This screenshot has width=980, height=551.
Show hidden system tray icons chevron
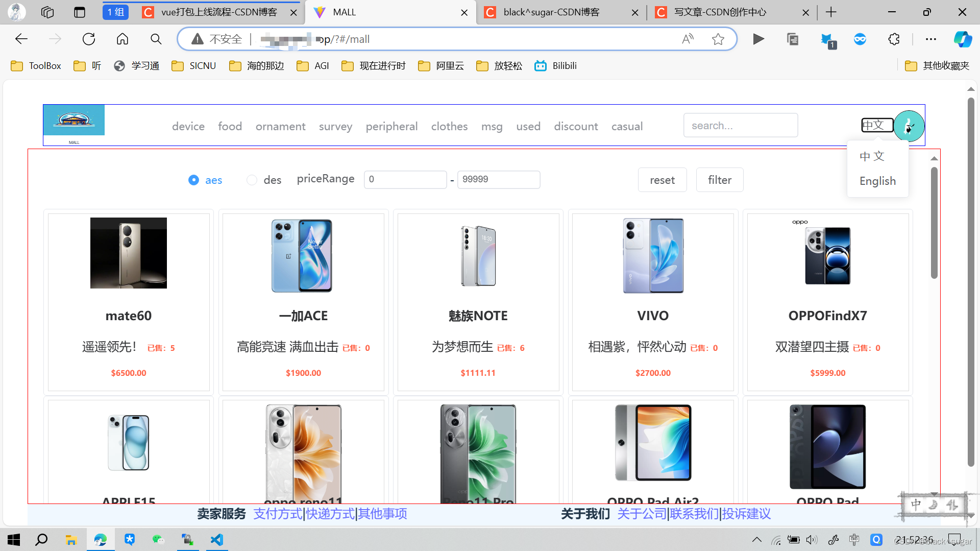[x=757, y=540]
